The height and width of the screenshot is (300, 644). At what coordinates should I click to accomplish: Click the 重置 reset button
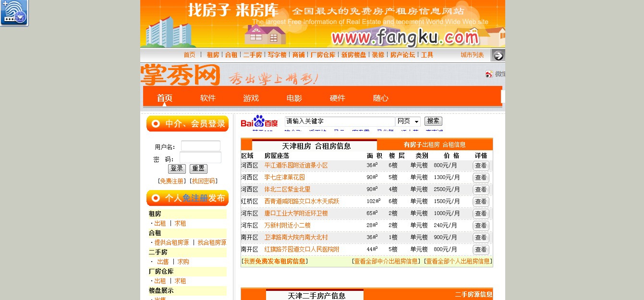click(x=198, y=168)
